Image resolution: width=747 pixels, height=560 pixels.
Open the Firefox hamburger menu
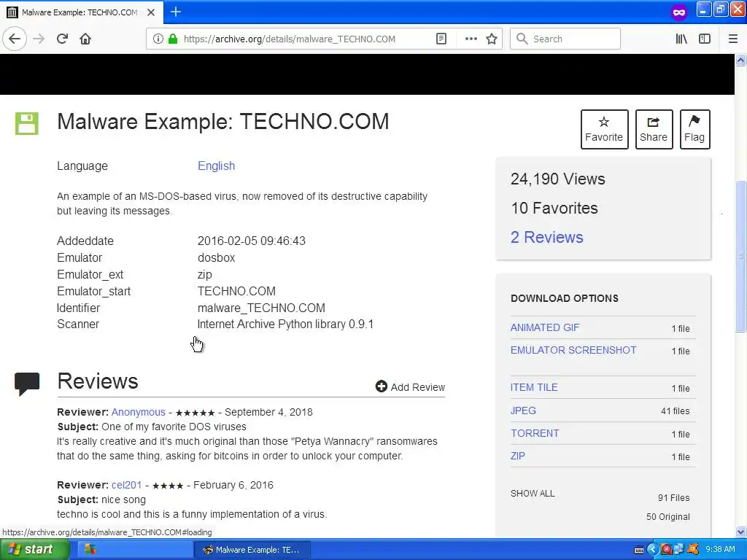tap(733, 39)
